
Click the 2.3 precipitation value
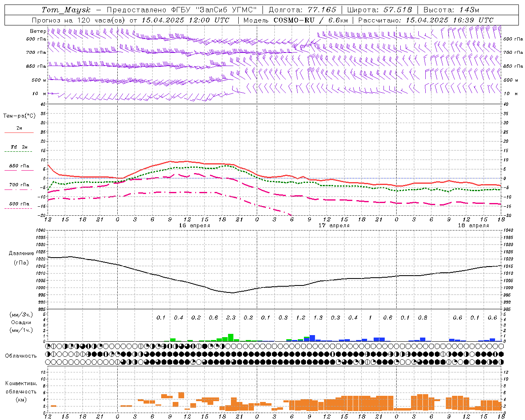point(231,317)
